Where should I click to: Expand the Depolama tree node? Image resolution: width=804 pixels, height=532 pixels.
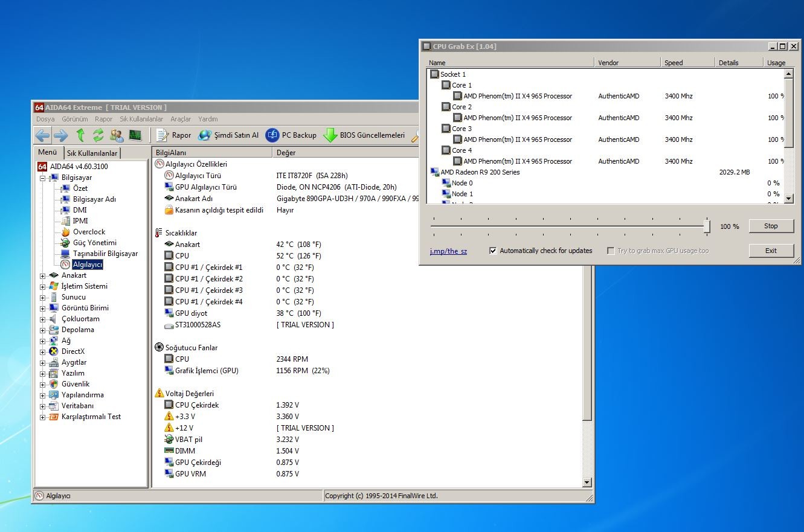[43, 330]
